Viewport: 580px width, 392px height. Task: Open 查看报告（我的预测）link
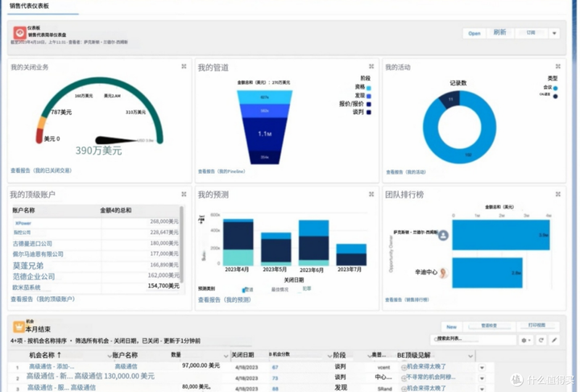point(225,299)
